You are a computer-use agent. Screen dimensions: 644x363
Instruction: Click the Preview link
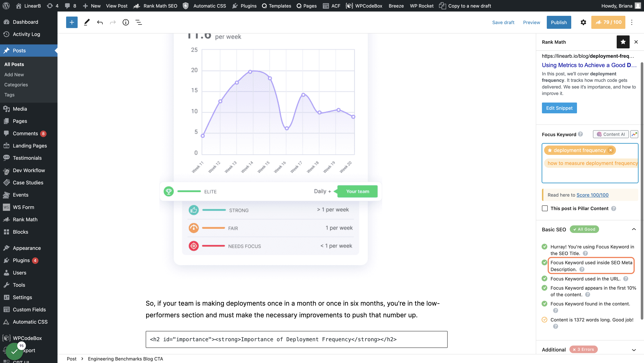532,22
